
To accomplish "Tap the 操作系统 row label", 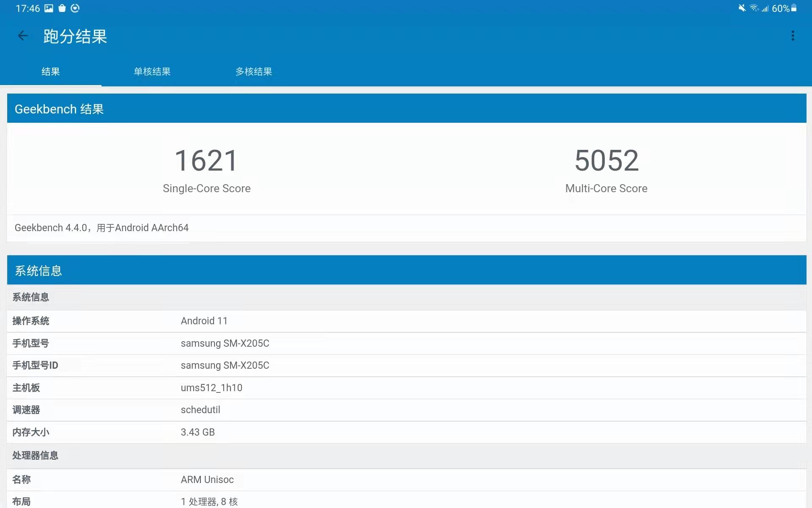I will click(31, 321).
